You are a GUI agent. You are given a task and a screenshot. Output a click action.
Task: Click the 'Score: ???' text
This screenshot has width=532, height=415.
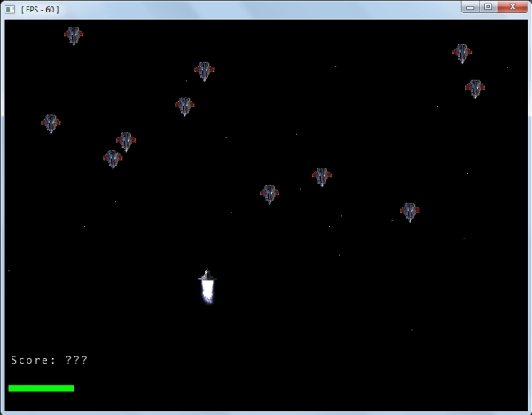[49, 360]
